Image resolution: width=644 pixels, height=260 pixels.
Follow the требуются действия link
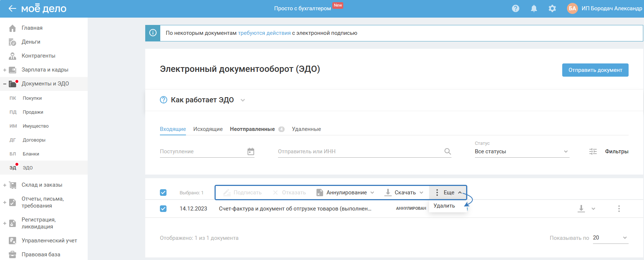(x=264, y=33)
